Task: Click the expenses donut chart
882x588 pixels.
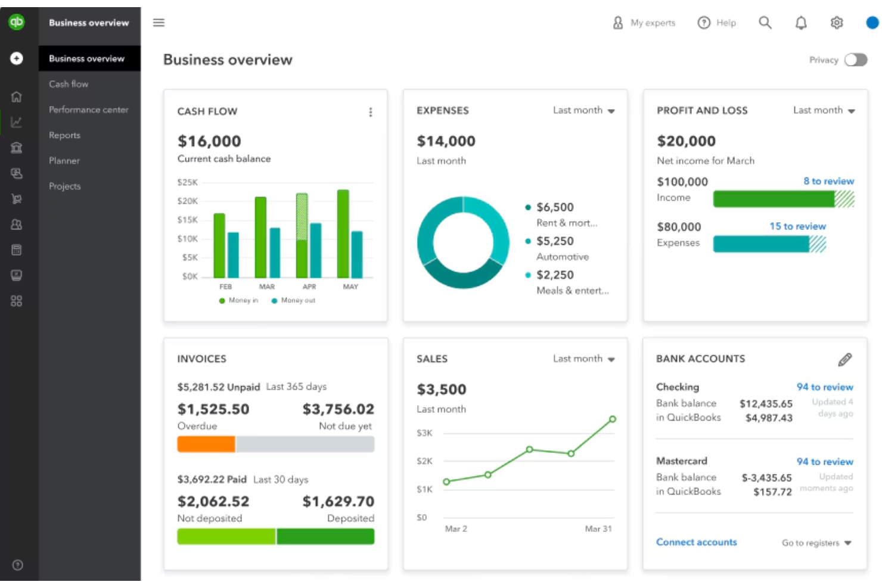Action: pos(463,242)
